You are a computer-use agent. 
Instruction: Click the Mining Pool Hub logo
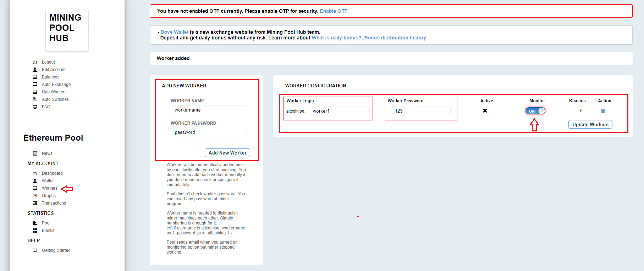tap(67, 30)
